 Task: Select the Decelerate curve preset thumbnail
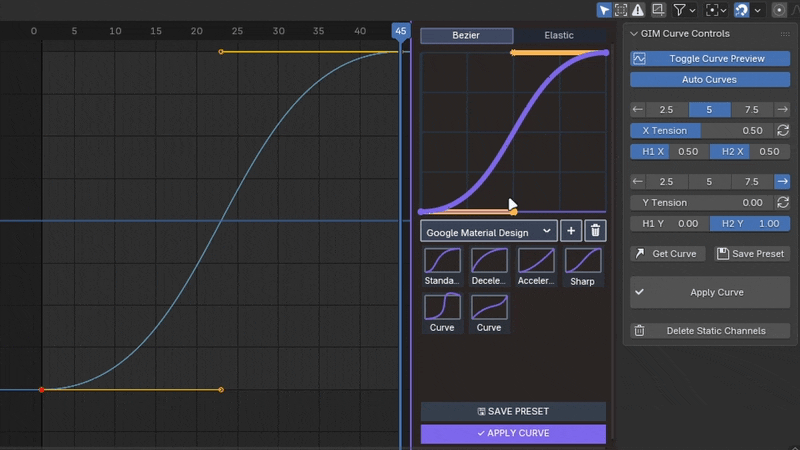(x=489, y=266)
